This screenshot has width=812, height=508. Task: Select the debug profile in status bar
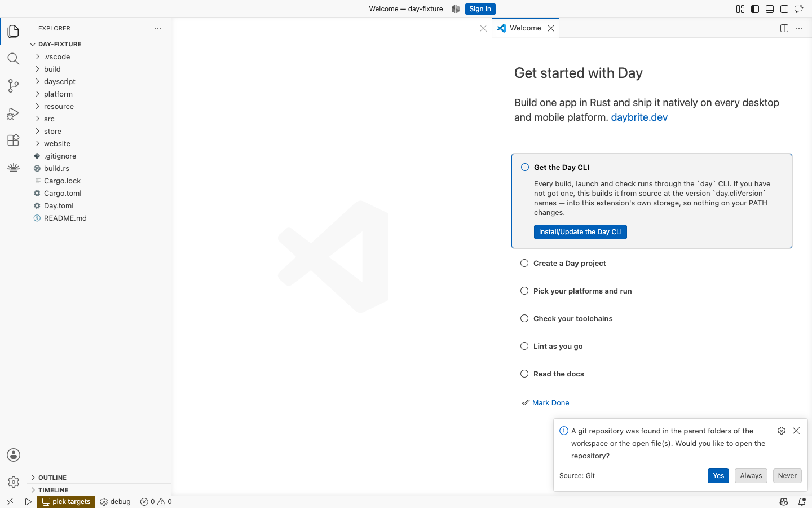[x=115, y=502]
